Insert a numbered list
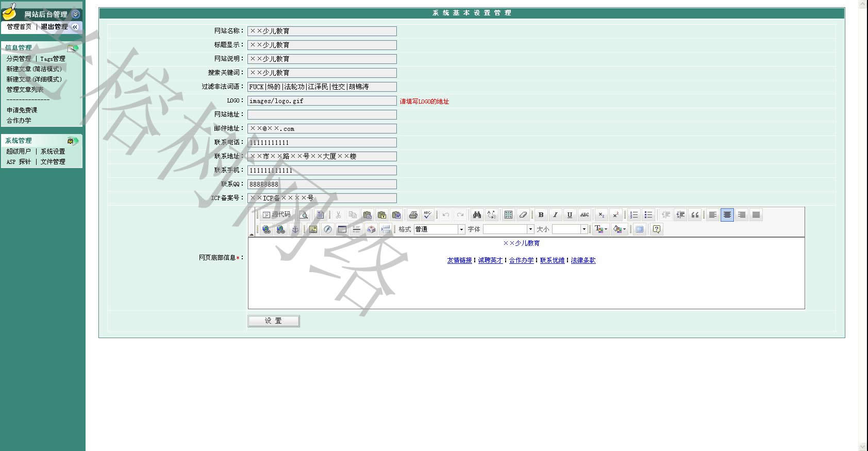 (x=634, y=215)
